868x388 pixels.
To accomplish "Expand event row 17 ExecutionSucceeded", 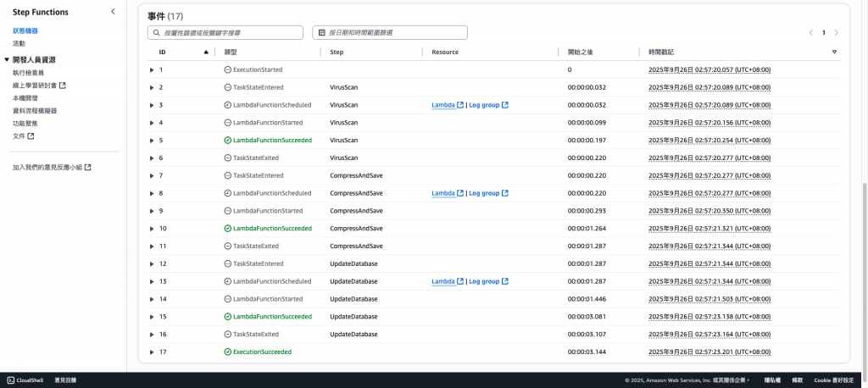I will tap(153, 352).
